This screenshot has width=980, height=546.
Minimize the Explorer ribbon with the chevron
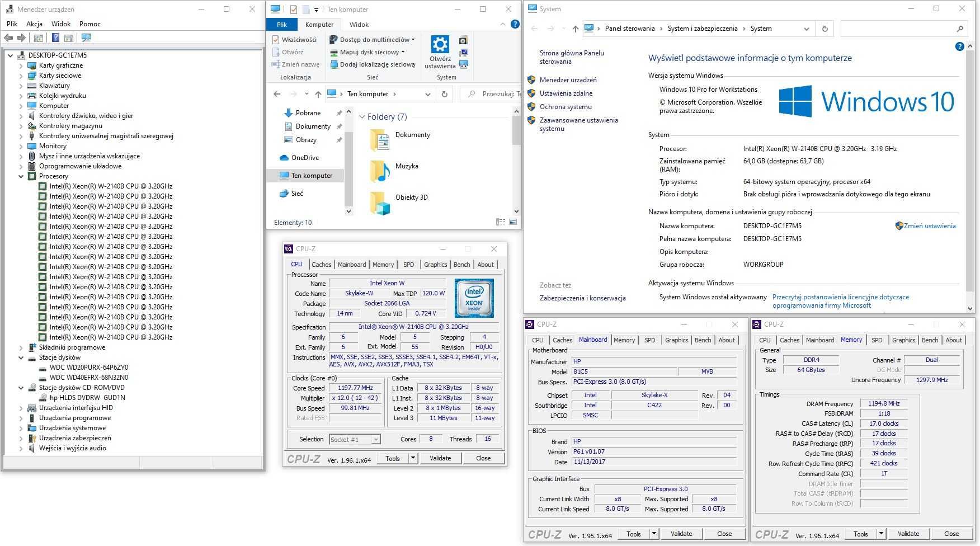(x=502, y=25)
